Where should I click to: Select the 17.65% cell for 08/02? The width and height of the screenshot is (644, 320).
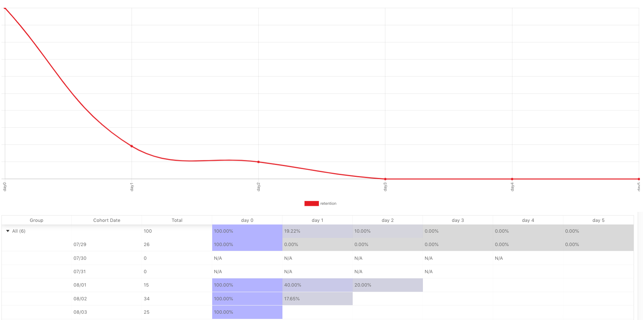(x=317, y=299)
